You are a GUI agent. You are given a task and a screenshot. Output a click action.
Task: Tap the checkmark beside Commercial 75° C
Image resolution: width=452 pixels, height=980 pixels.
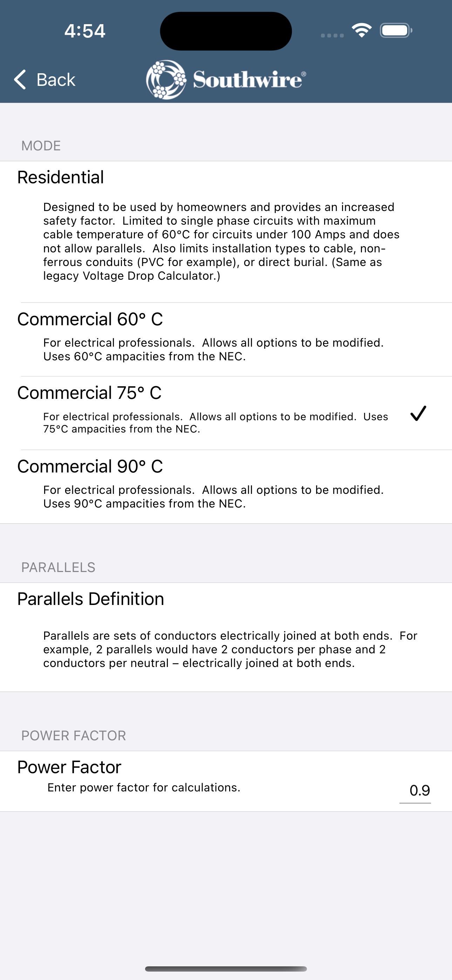click(418, 413)
